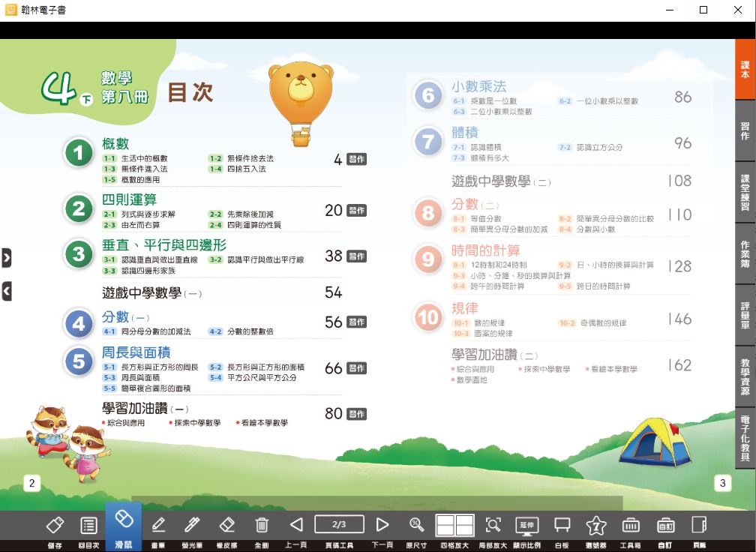The height and width of the screenshot is (552, 756).
Task: Open chapter 7 體積 heading
Action: click(465, 132)
